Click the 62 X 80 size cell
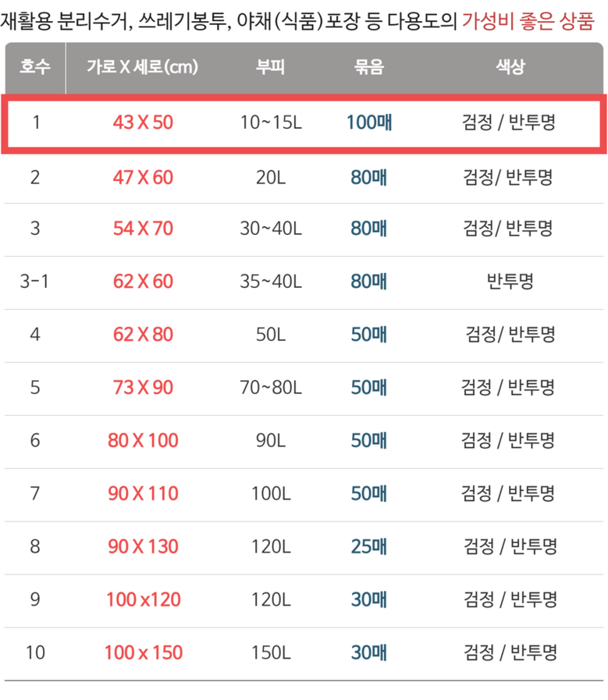The image size is (608, 700). pyautogui.click(x=143, y=335)
